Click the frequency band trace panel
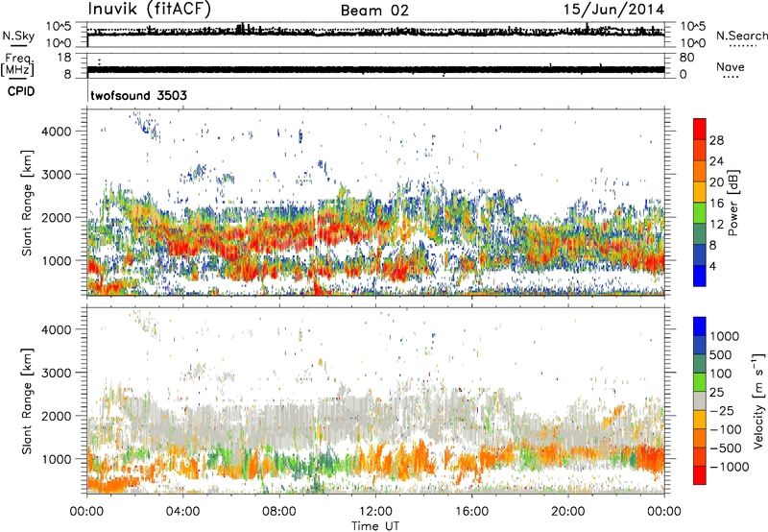 click(x=375, y=65)
